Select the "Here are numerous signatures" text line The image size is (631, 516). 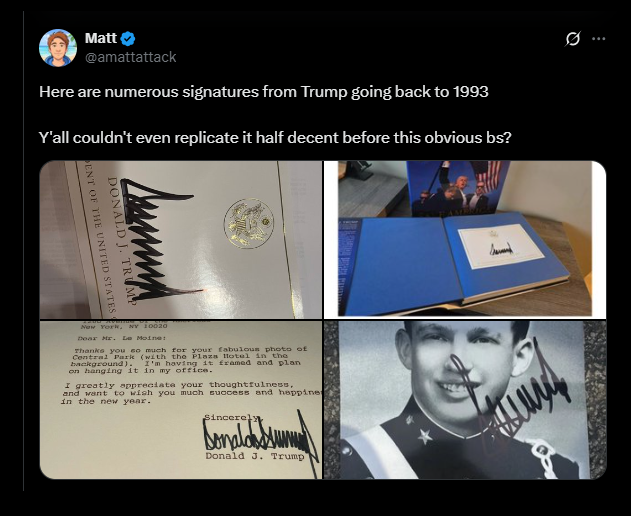(264, 92)
